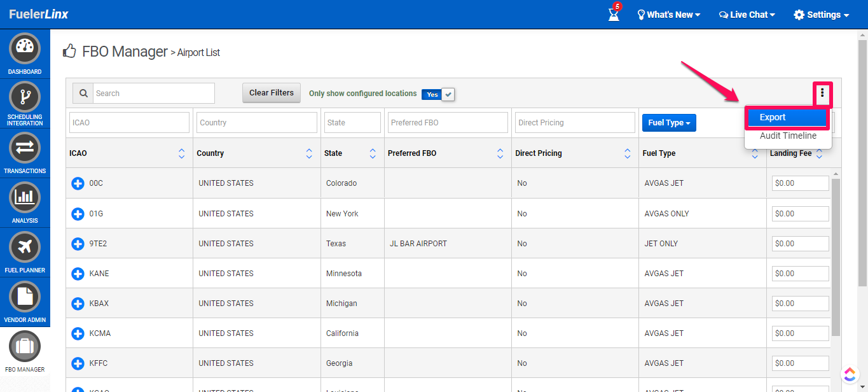Expand the What's New dropdown
The image size is (868, 392).
click(668, 15)
